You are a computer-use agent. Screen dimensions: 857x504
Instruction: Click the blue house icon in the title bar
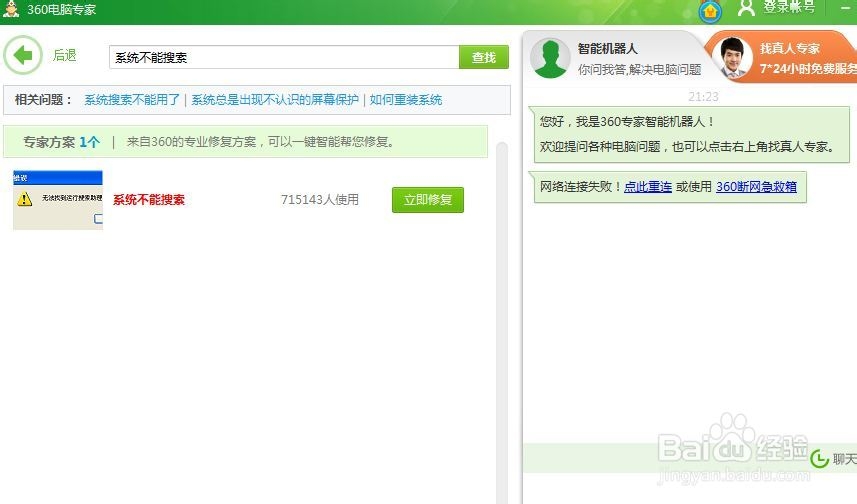[710, 11]
